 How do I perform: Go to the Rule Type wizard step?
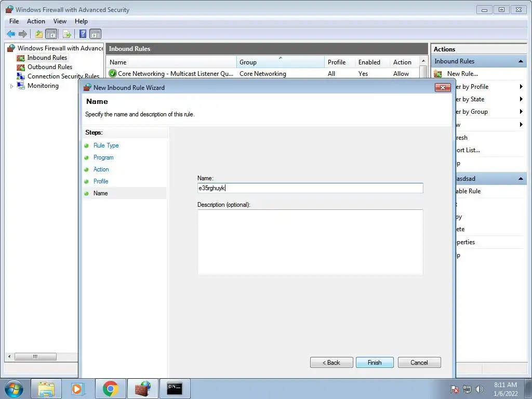click(106, 145)
